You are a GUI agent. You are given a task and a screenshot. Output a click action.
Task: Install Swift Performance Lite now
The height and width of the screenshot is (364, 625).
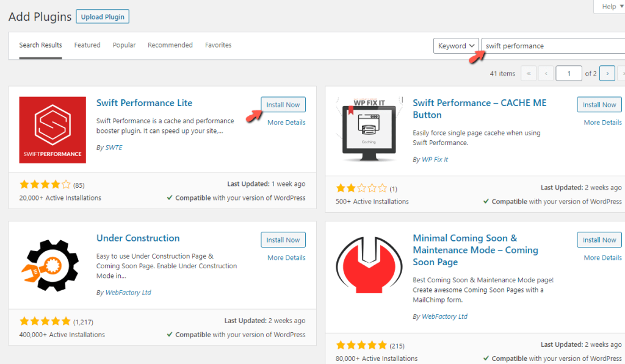click(283, 105)
